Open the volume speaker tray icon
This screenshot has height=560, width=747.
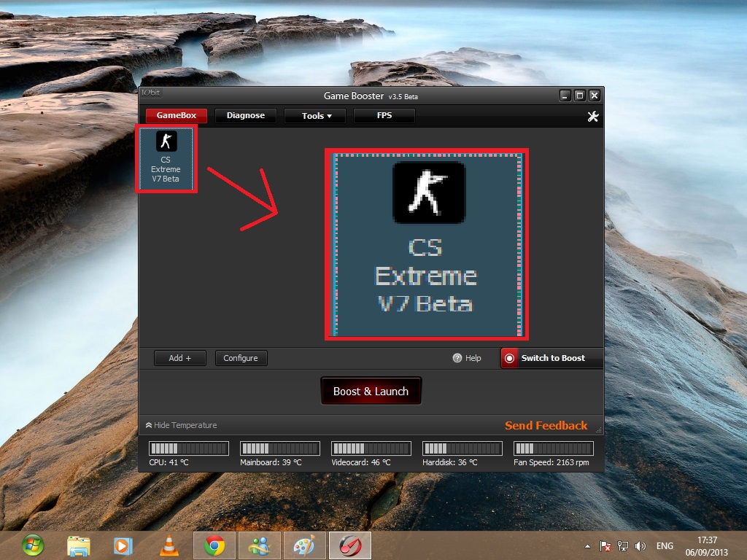coord(640,546)
